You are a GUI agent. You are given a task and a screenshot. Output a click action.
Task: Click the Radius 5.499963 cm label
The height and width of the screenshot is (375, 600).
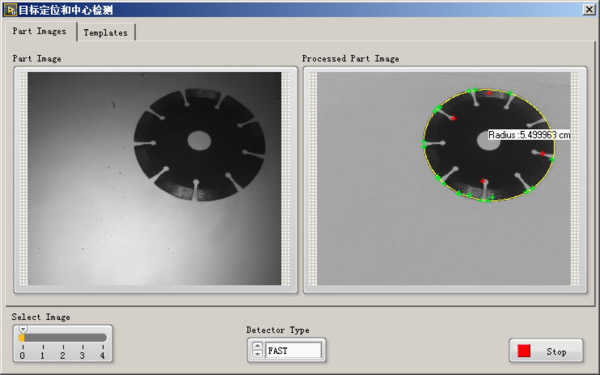coord(529,135)
